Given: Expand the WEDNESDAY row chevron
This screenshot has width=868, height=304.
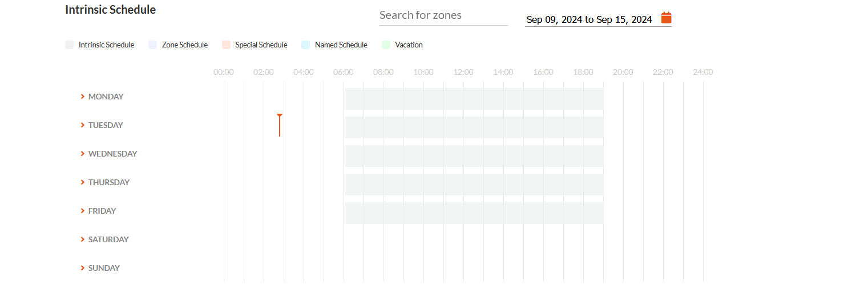Looking at the screenshot, I should (x=83, y=154).
